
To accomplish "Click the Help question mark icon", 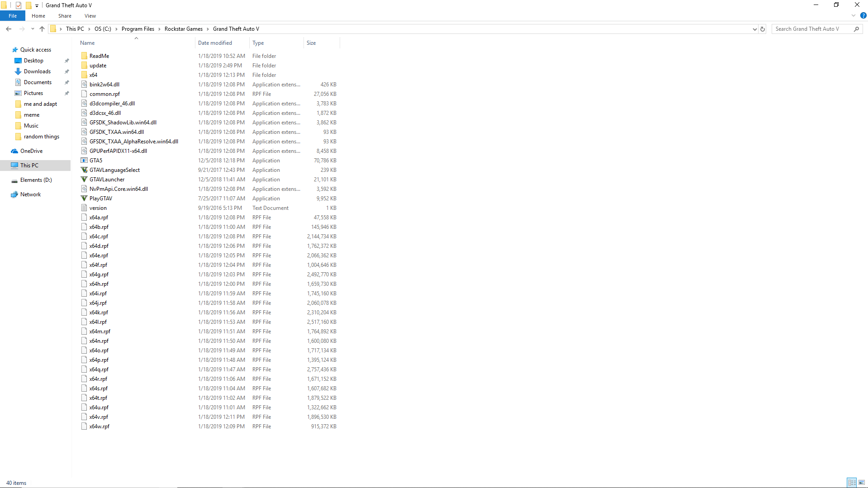I will (863, 15).
